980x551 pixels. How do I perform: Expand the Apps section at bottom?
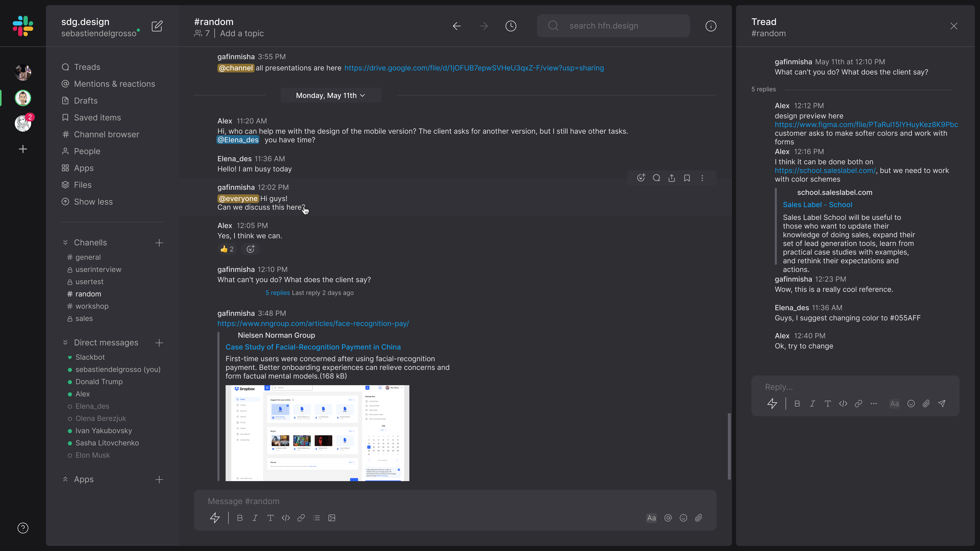[x=65, y=479]
